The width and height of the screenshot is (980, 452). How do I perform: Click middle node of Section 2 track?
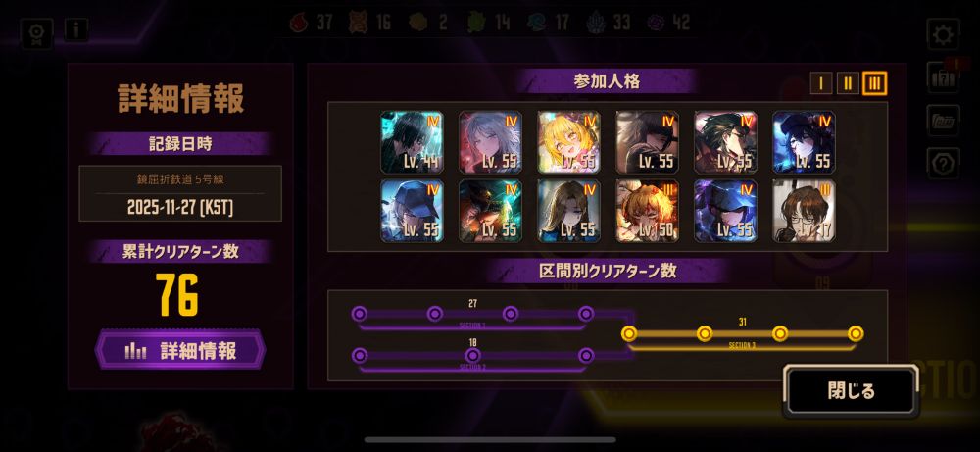coord(473,356)
